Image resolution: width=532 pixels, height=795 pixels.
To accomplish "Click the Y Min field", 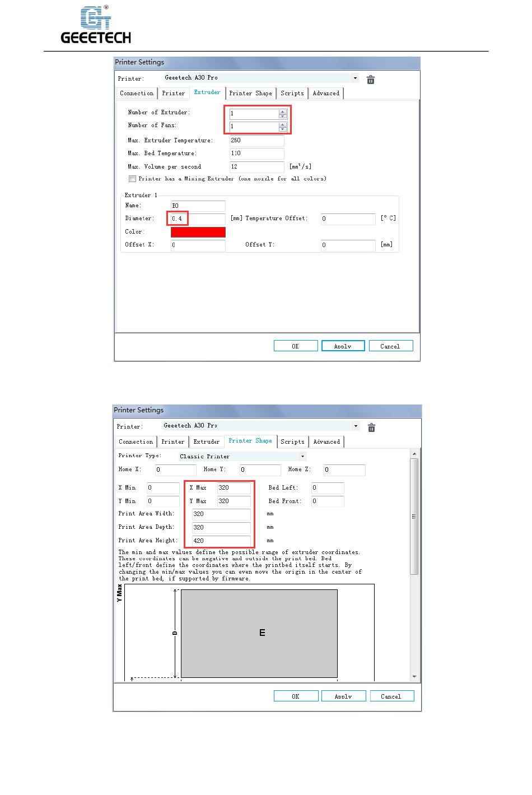I will [x=163, y=501].
